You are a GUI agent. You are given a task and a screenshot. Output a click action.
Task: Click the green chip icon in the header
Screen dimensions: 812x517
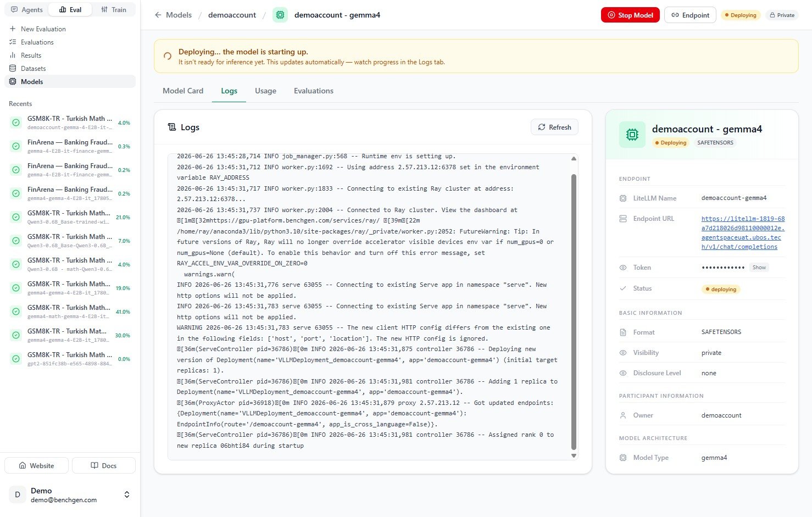280,15
